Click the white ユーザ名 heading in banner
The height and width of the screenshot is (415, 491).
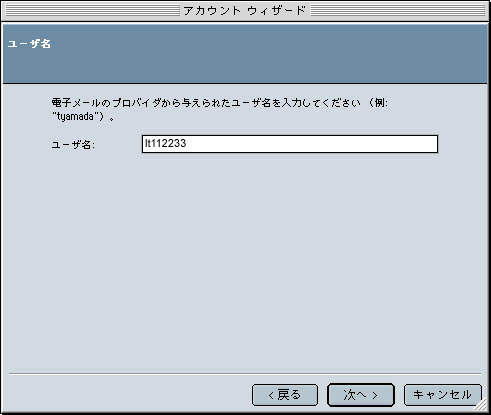pos(29,44)
